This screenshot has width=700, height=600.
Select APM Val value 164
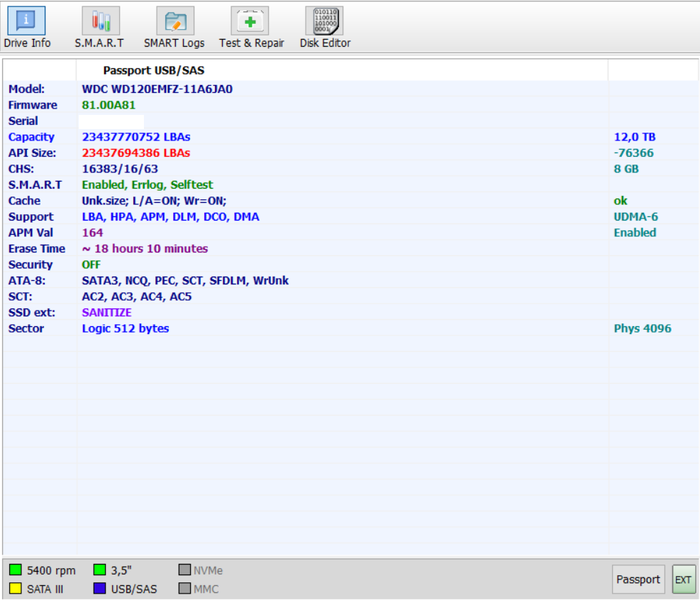(x=92, y=233)
